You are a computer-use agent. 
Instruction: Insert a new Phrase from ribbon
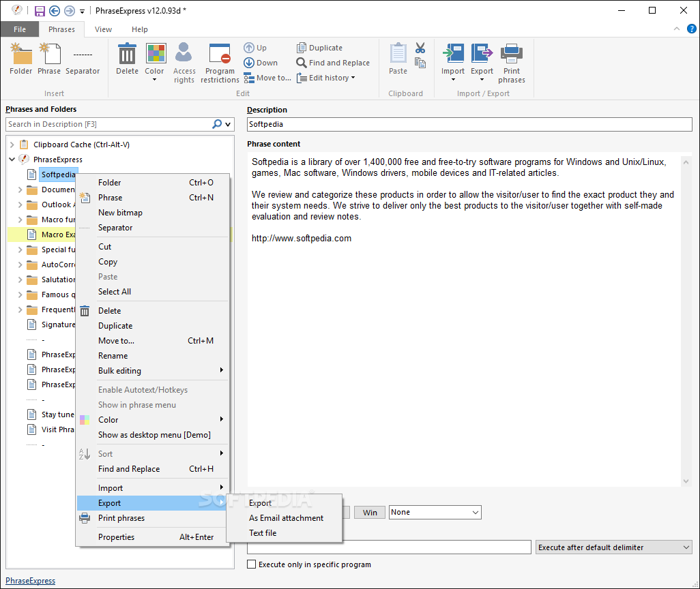point(49,59)
